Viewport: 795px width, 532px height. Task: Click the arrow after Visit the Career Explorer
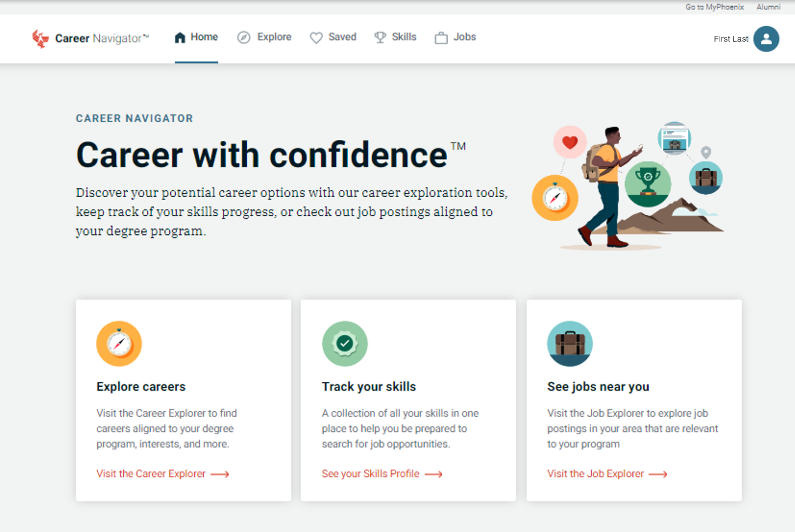click(x=220, y=474)
